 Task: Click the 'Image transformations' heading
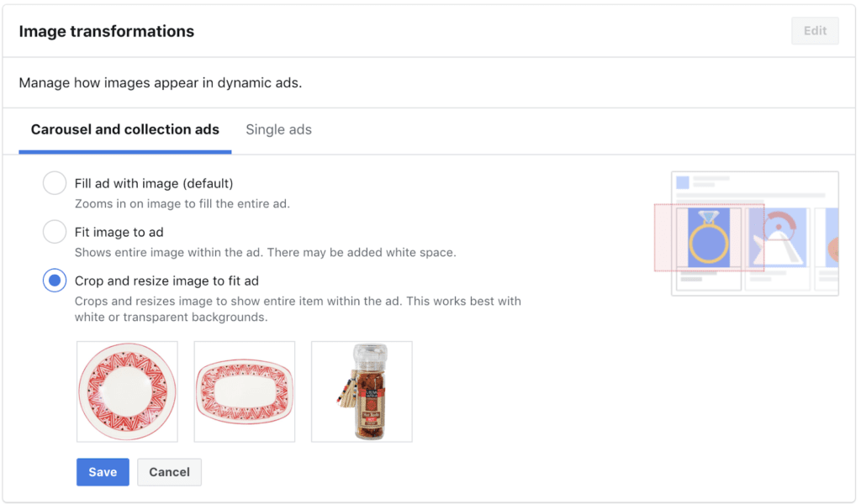point(107,32)
